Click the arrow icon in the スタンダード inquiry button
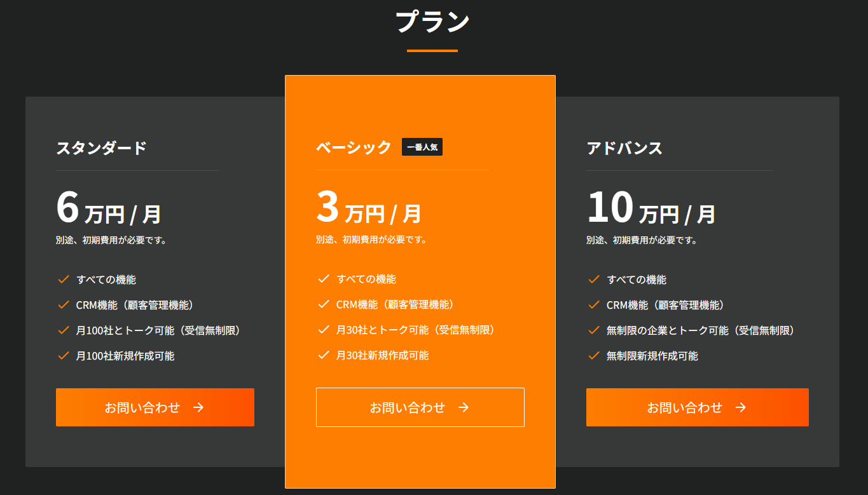The width and height of the screenshot is (868, 495). (198, 407)
